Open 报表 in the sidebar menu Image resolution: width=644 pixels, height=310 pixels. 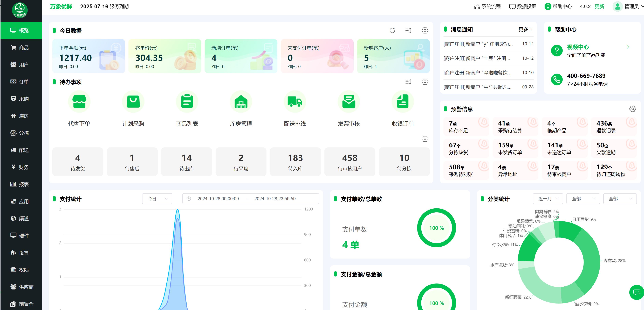pyautogui.click(x=21, y=184)
